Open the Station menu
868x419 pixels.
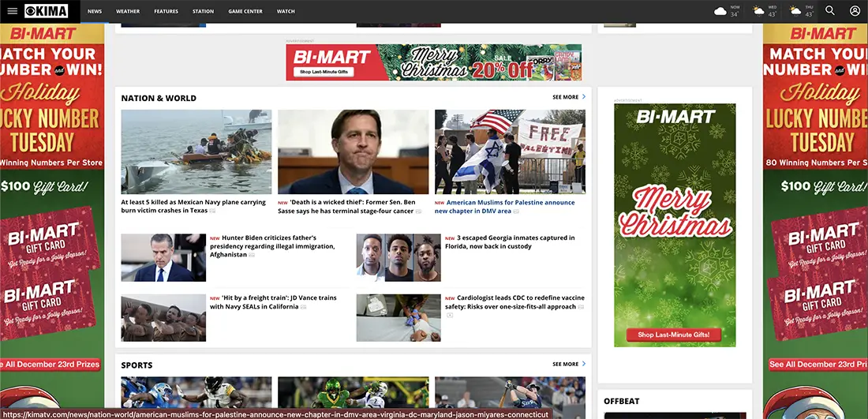click(x=203, y=11)
